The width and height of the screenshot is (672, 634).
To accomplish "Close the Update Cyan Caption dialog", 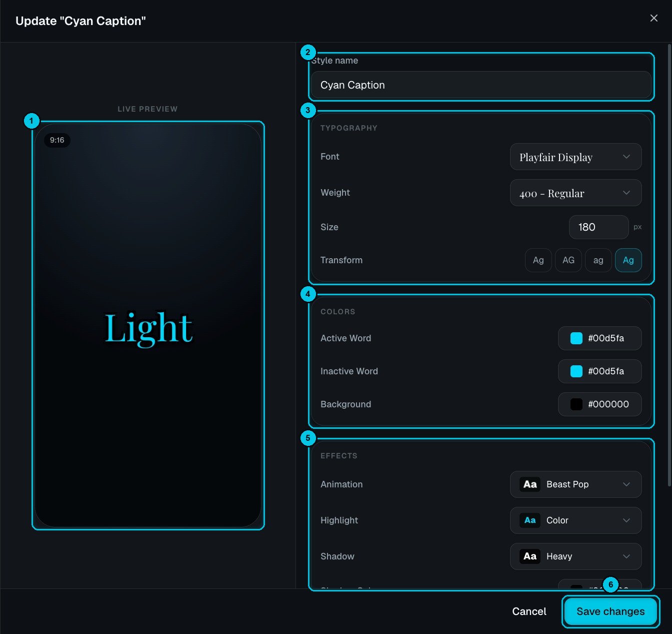I will (x=653, y=18).
